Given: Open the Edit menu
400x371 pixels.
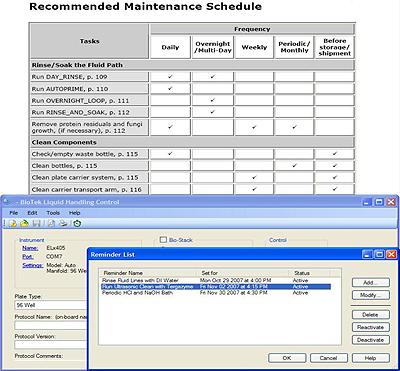Looking at the screenshot, I should (32, 213).
